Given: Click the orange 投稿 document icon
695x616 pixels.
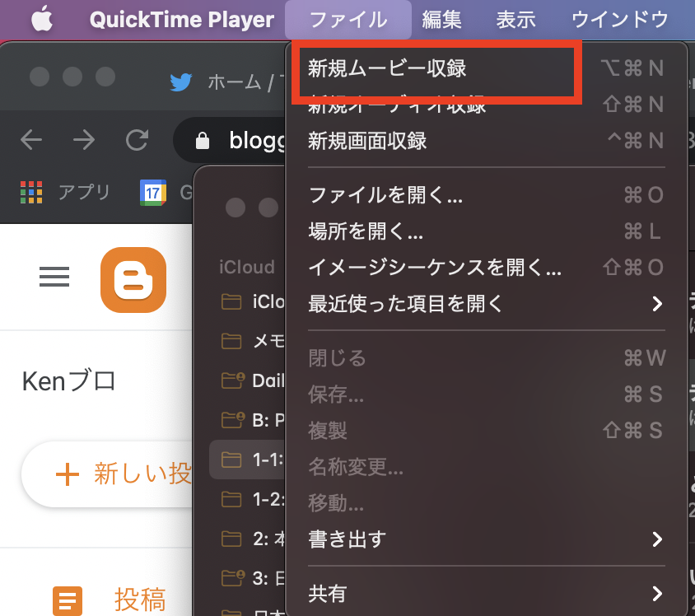Looking at the screenshot, I should pos(68,601).
